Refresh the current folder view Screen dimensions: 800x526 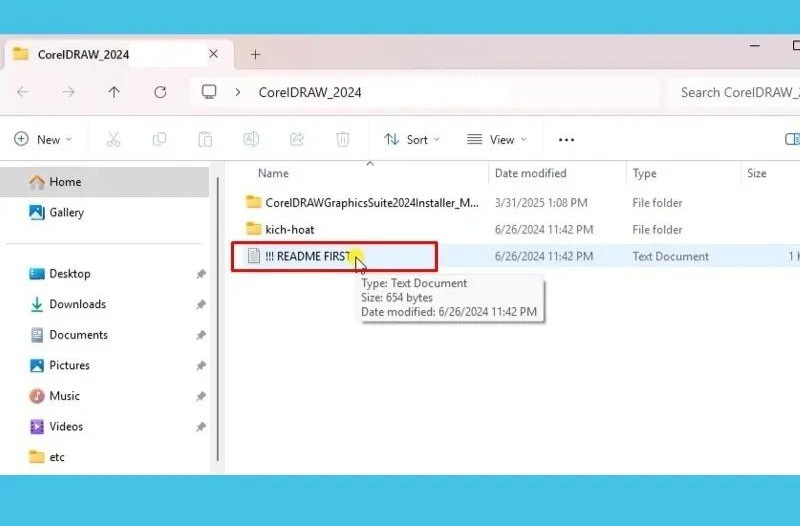pos(160,92)
